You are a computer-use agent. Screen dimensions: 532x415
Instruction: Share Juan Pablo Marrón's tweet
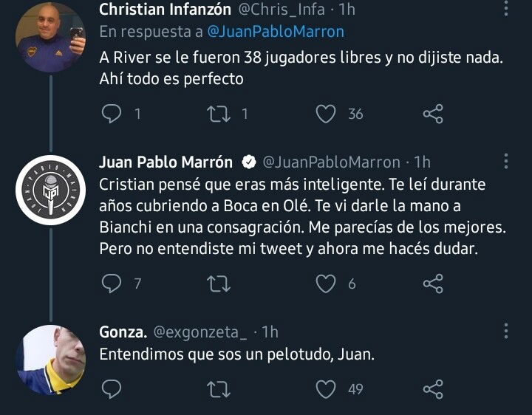432,283
